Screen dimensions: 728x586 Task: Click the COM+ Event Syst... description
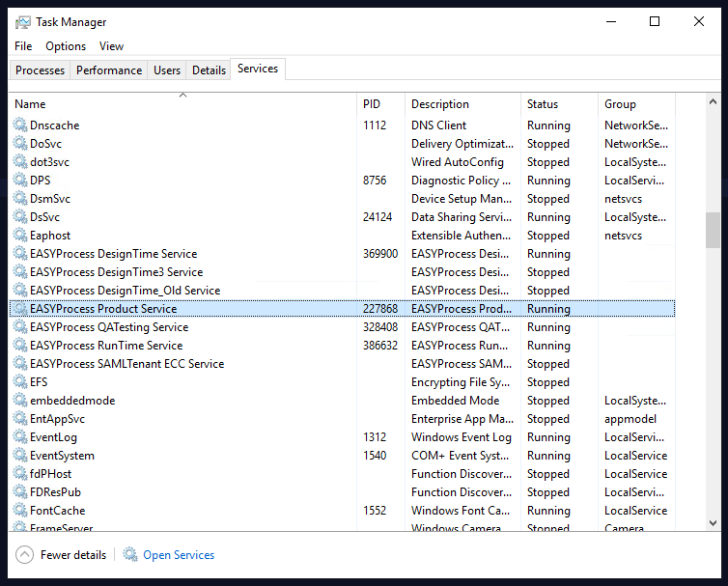click(461, 456)
